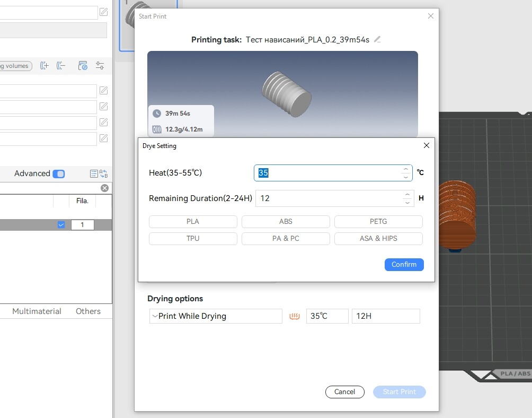Viewport: 532px width, 418px height.
Task: Open the Print While Drying dropdown
Action: [216, 316]
